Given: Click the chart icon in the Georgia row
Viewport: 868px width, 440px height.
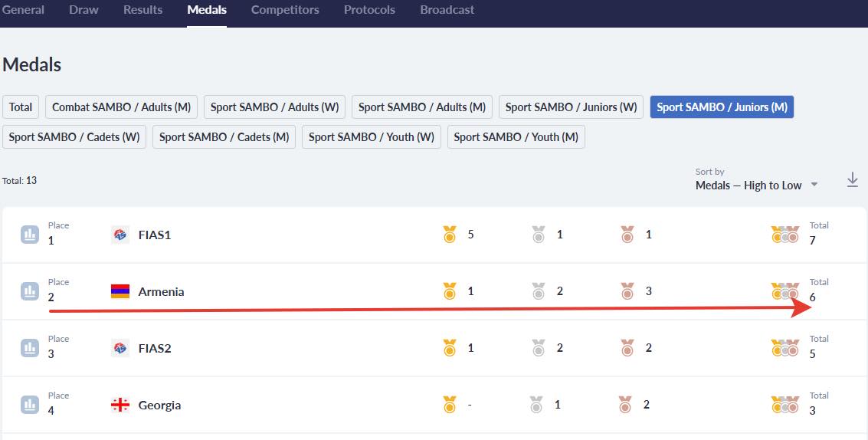Looking at the screenshot, I should pos(30,405).
